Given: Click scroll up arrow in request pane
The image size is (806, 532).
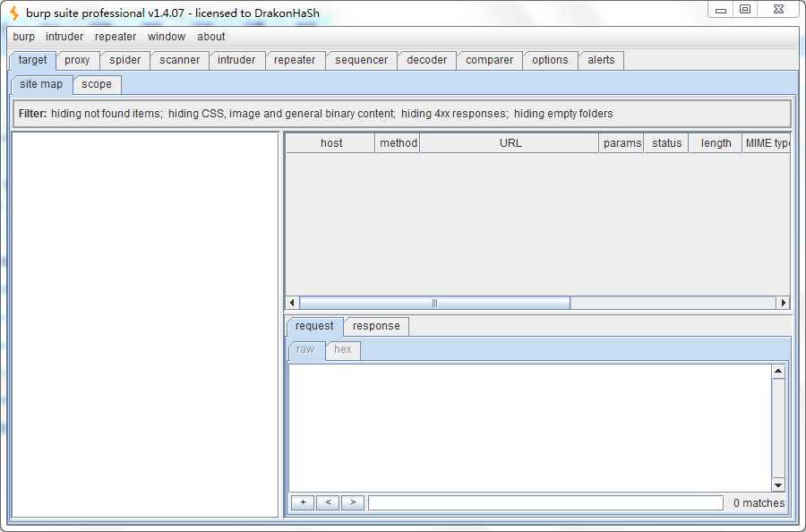Looking at the screenshot, I should coord(778,371).
